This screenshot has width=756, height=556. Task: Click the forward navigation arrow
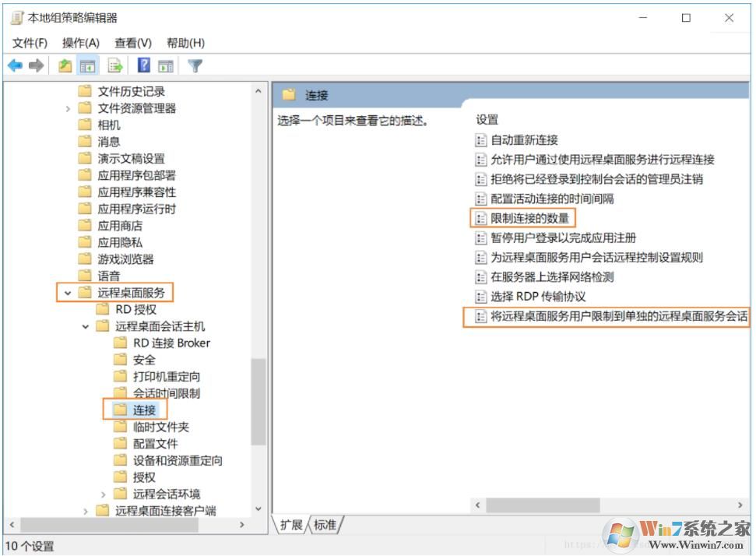tap(36, 65)
